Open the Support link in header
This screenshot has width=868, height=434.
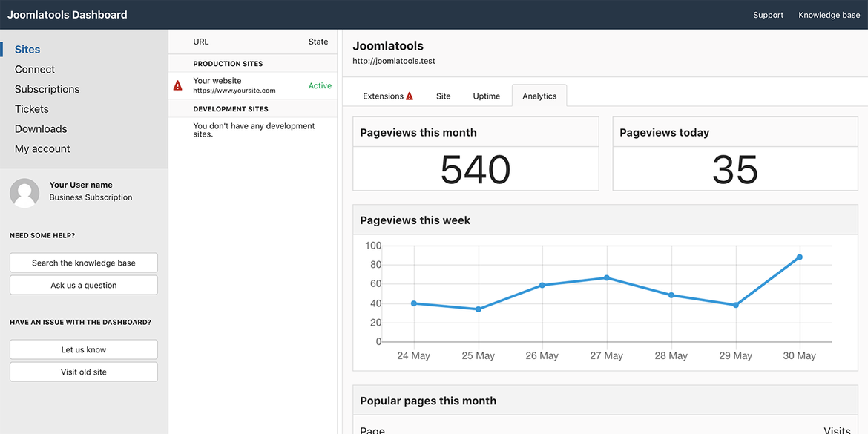coord(769,15)
